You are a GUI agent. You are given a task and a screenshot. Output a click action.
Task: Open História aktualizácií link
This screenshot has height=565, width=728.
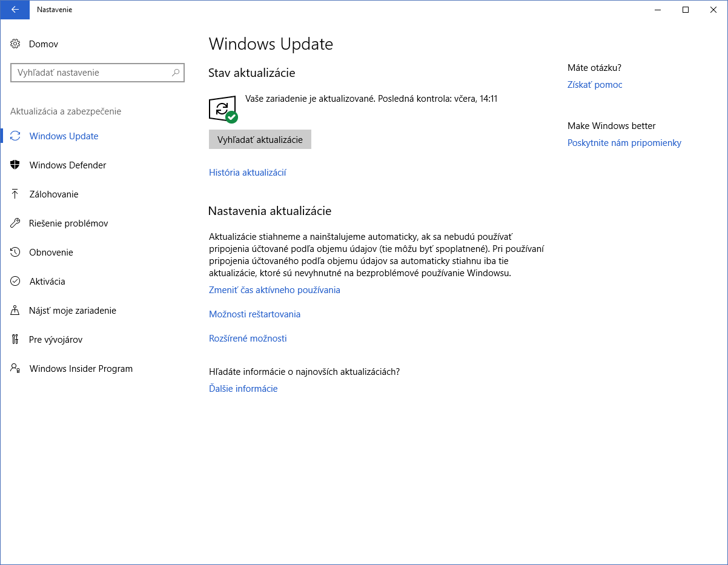(x=247, y=173)
